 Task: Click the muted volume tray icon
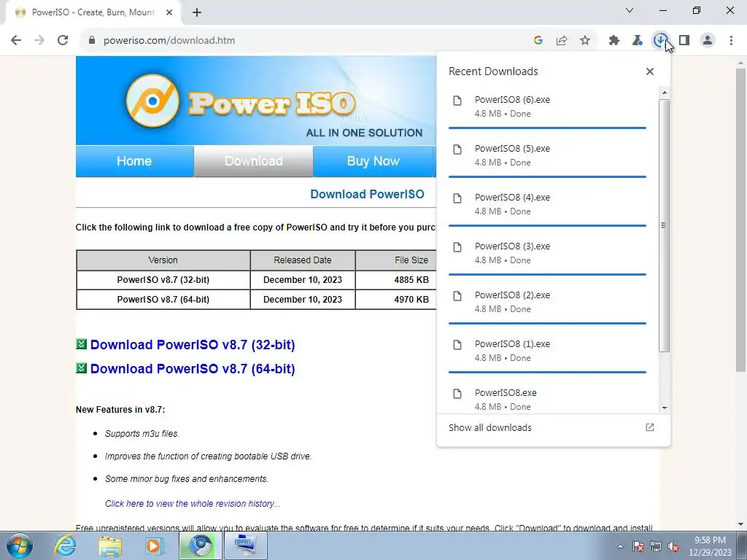tap(673, 546)
